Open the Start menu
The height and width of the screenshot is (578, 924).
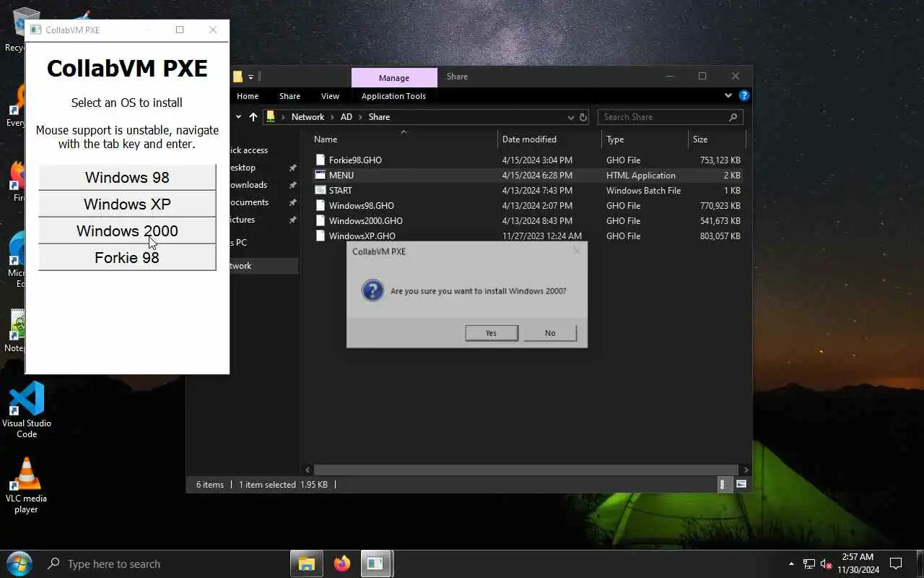point(19,564)
